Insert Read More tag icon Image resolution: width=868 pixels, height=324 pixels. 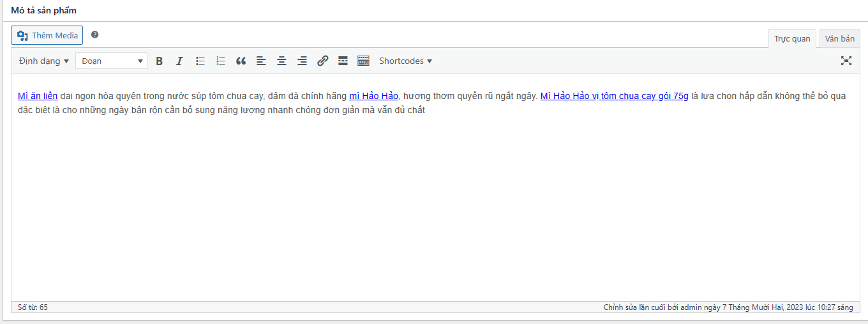pos(343,61)
